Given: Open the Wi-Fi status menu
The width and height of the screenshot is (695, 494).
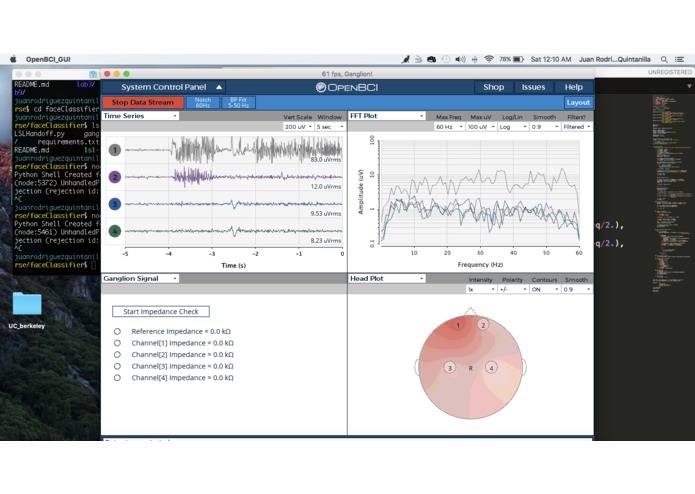Looking at the screenshot, I should click(x=489, y=59).
